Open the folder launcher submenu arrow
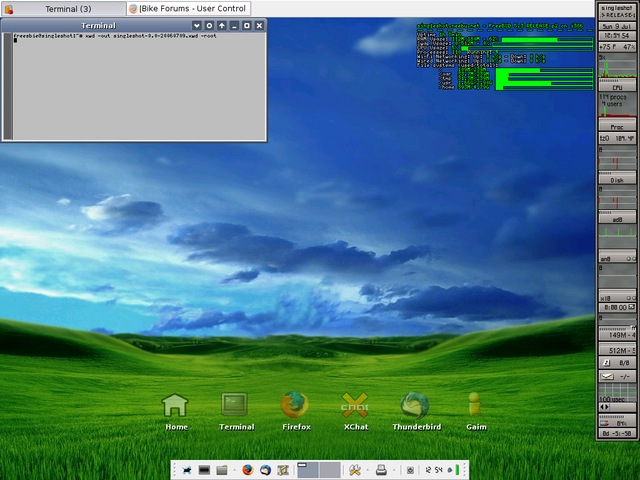 pos(234,470)
